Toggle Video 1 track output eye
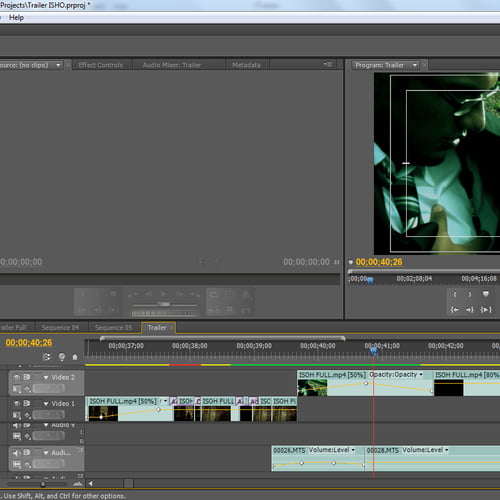Image resolution: width=500 pixels, height=500 pixels. coord(17,403)
